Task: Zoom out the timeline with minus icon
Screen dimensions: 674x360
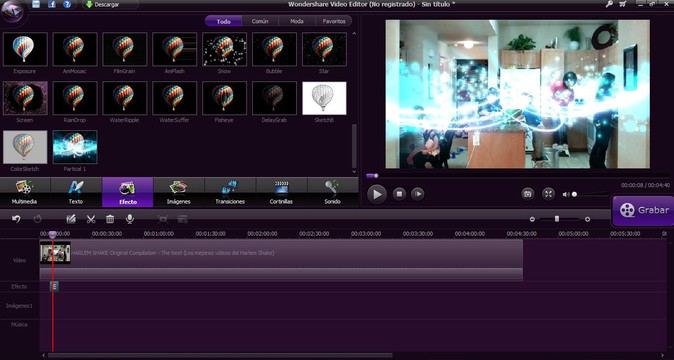Action: click(x=532, y=219)
